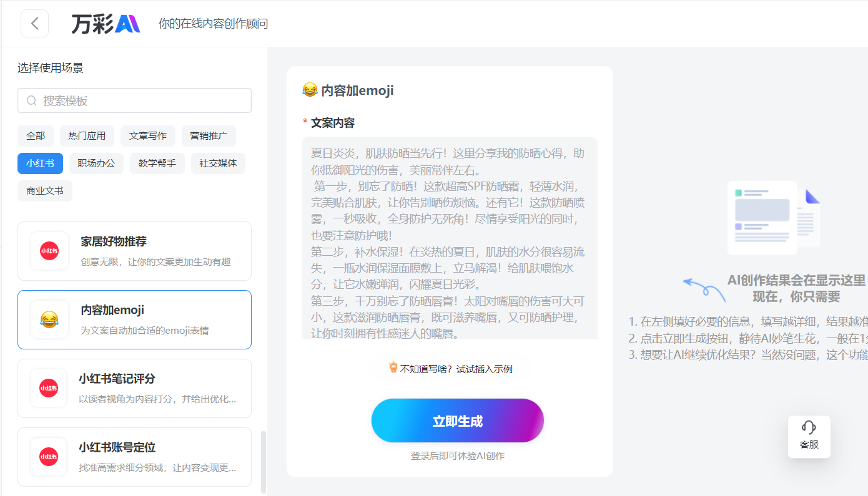Click the 文案内容 field label
This screenshot has height=496, width=868.
tap(333, 123)
